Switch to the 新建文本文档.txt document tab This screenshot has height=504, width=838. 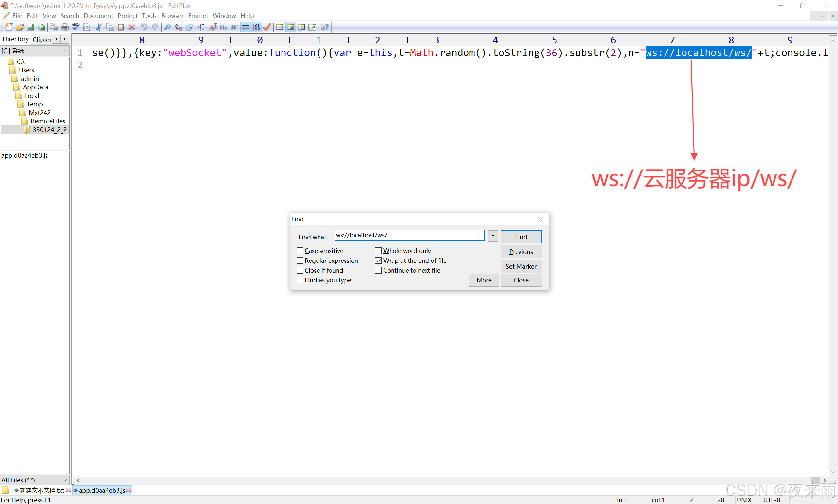(42, 490)
